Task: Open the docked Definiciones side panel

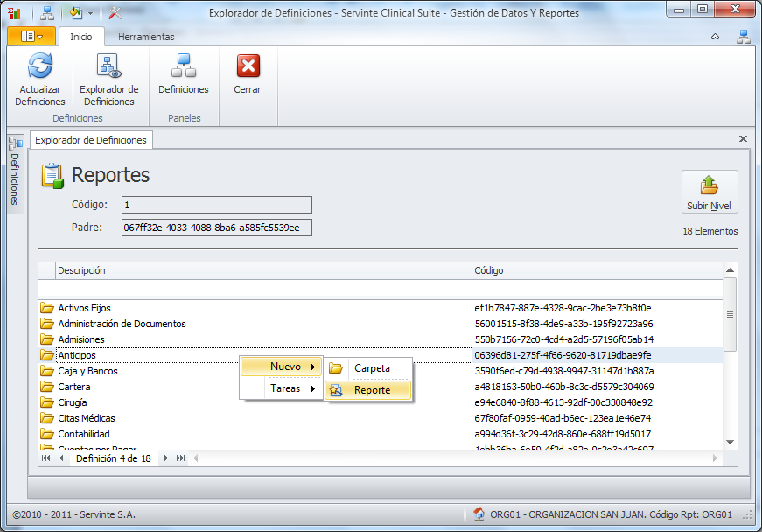Action: pos(15,170)
